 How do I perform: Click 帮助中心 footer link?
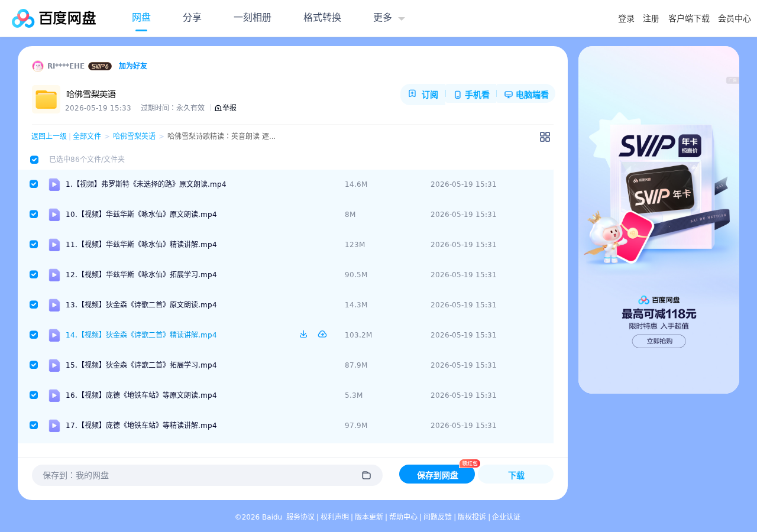pyautogui.click(x=403, y=517)
